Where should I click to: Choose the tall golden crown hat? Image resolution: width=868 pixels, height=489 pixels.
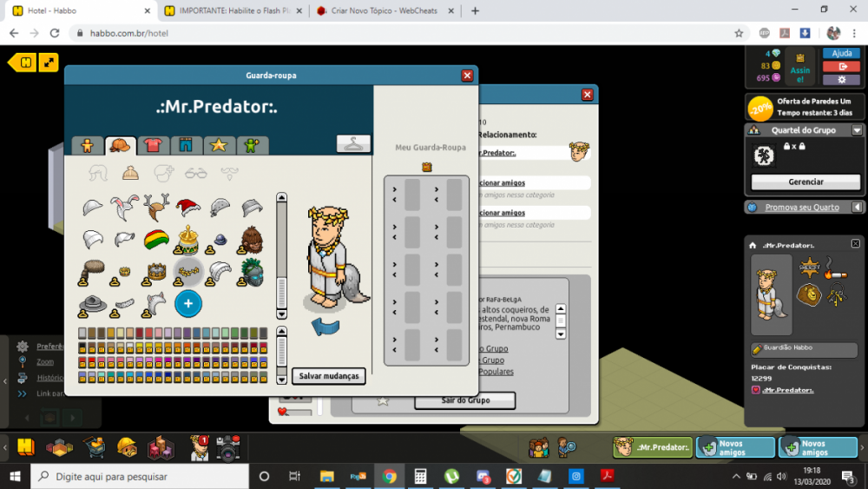[x=188, y=240]
